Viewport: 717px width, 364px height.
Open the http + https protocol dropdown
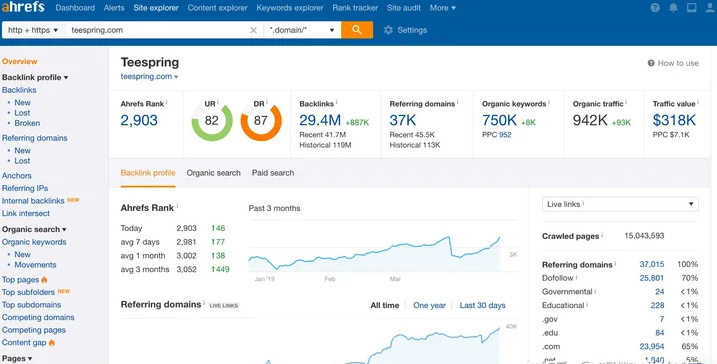pyautogui.click(x=33, y=30)
